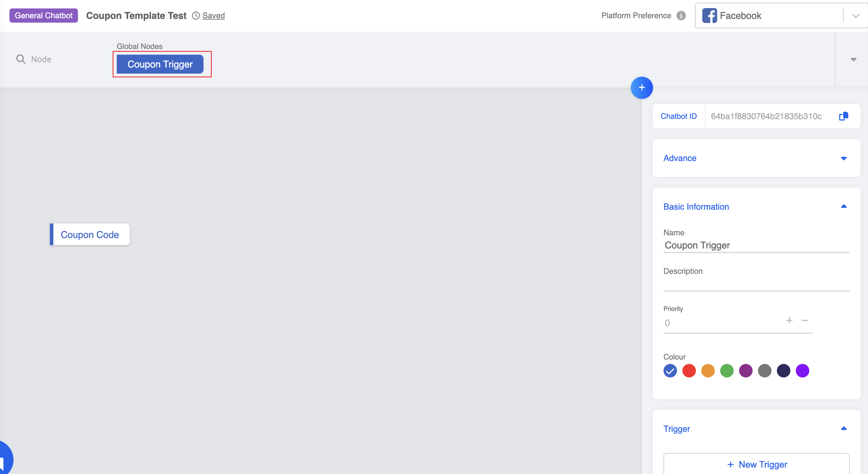The width and height of the screenshot is (868, 474).
Task: Click the blue plus add-node button
Action: (x=642, y=88)
